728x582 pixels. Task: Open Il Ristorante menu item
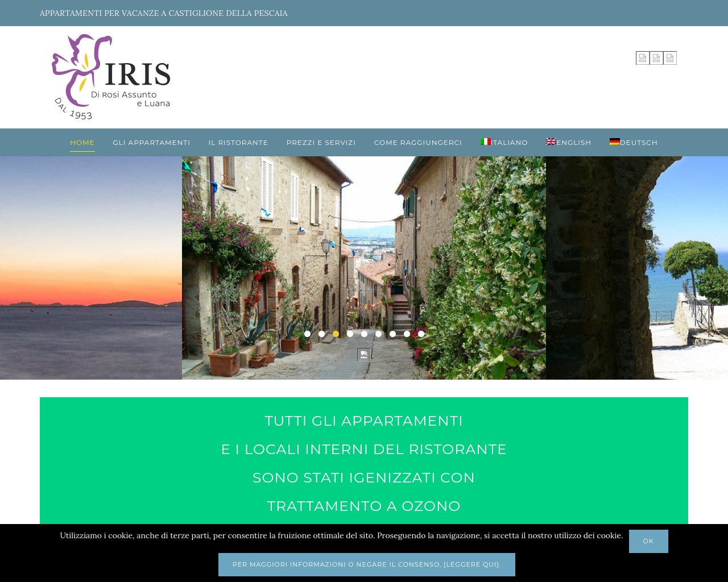pos(238,143)
